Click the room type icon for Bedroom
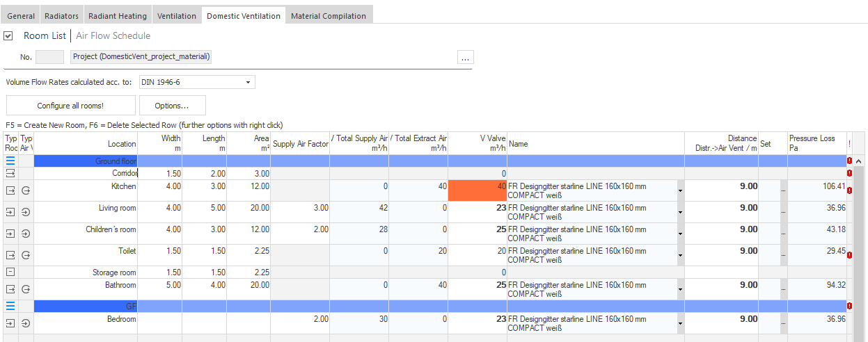The height and width of the screenshot is (342, 868). tap(10, 323)
